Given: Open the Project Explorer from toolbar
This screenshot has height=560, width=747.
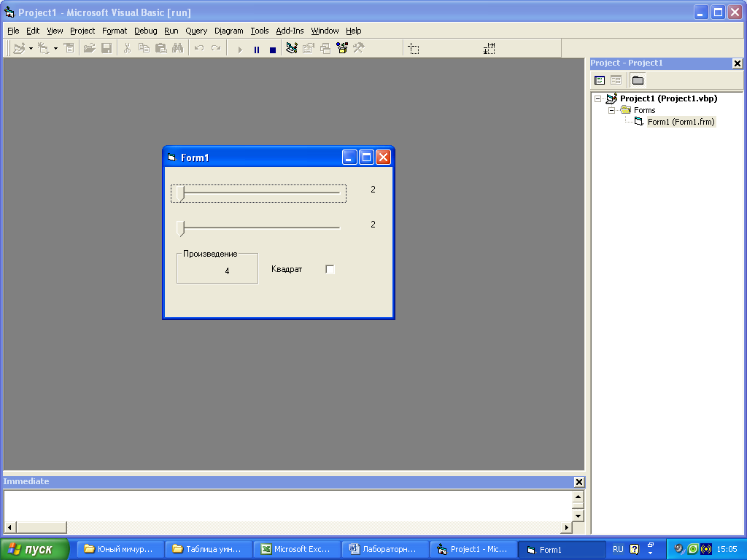Looking at the screenshot, I should (x=291, y=49).
